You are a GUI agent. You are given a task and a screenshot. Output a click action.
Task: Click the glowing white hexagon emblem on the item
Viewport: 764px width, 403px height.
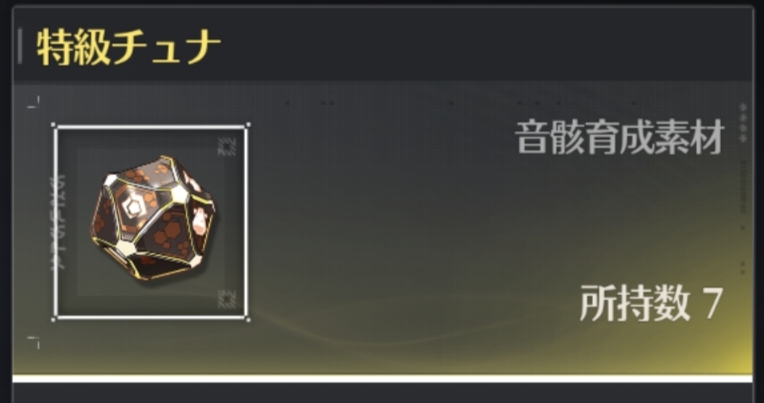(133, 207)
